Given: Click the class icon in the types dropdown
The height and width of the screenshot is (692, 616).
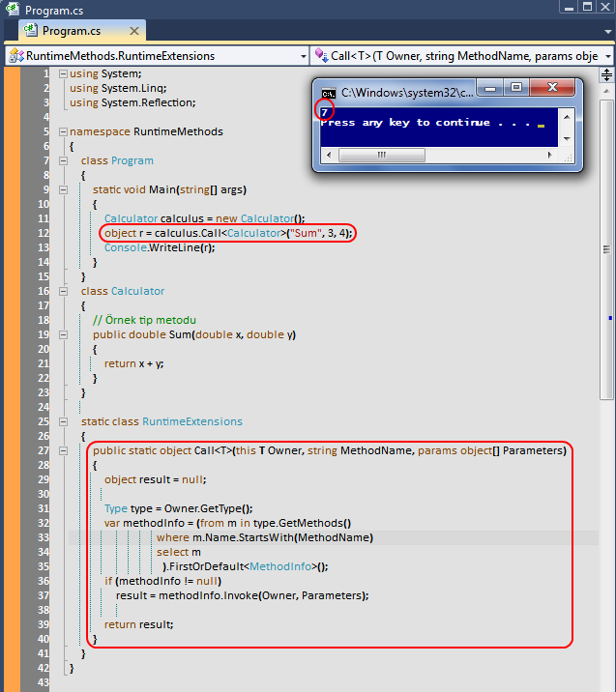Looking at the screenshot, I should pos(15,56).
